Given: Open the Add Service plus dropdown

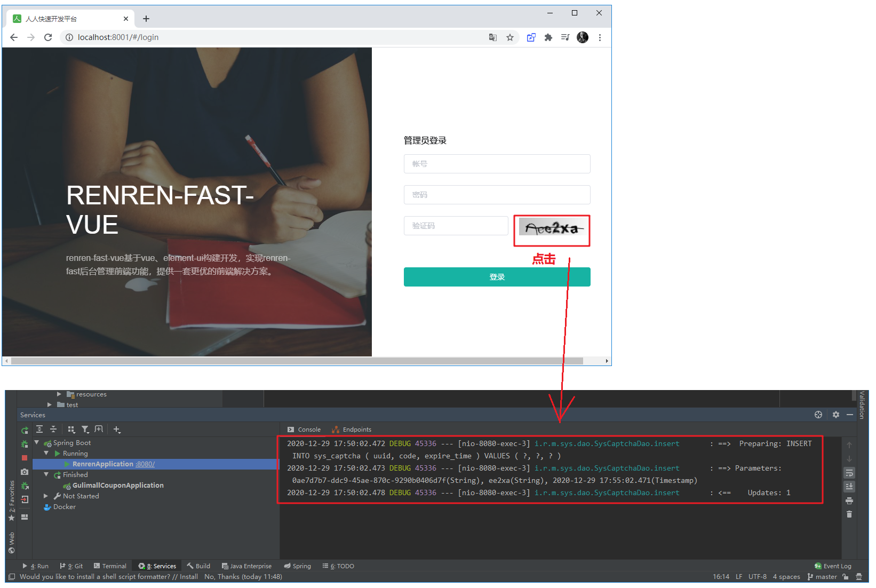Looking at the screenshot, I should click(117, 430).
